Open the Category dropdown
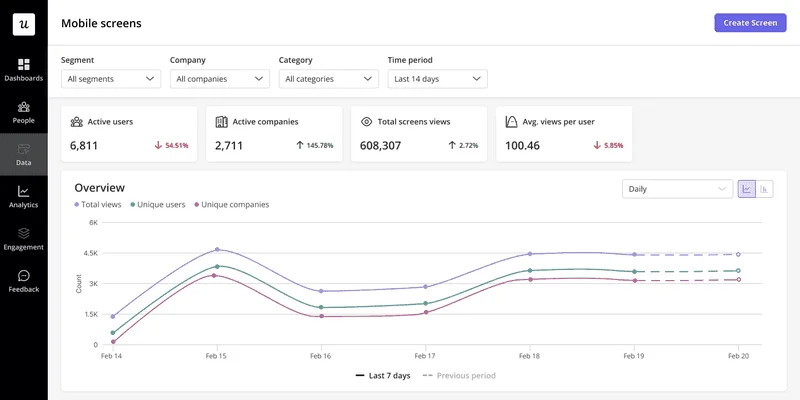The image size is (800, 400). pos(329,79)
